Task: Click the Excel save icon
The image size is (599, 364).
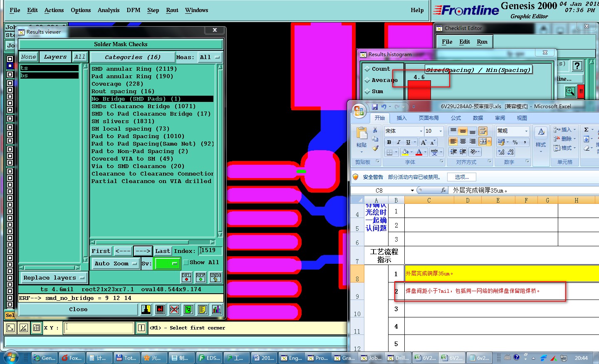Action: pyautogui.click(x=375, y=107)
